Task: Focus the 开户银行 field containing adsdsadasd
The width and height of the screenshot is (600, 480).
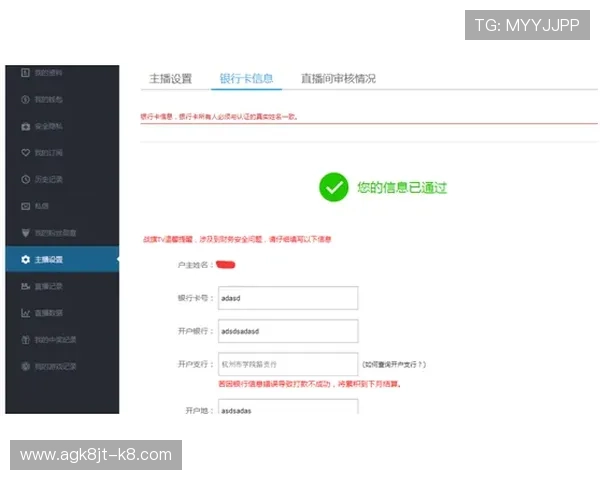Action: pyautogui.click(x=288, y=331)
